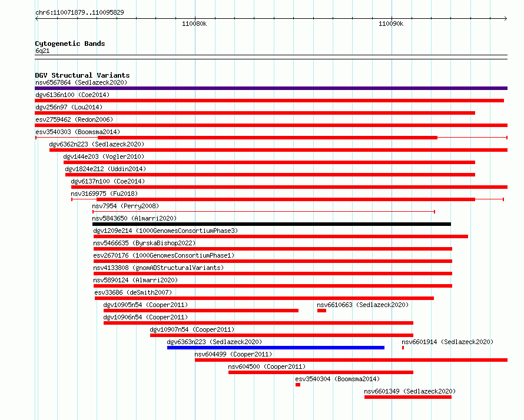Click the black nsv5843650 variant bar
524x420 pixels.
click(x=271, y=224)
